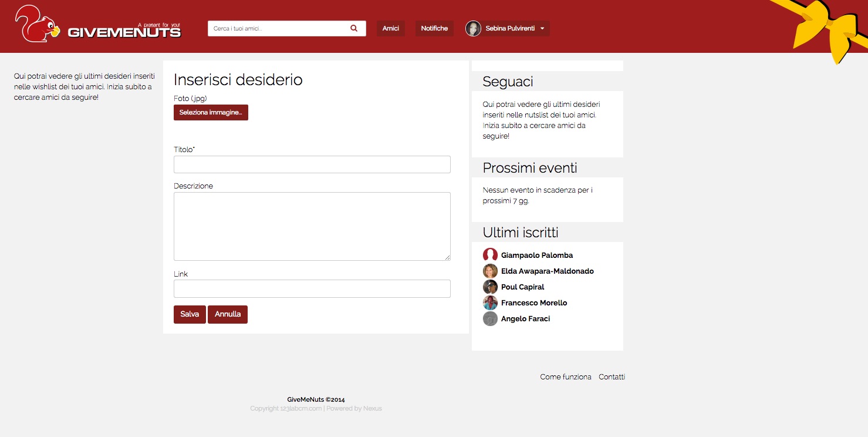The width and height of the screenshot is (868, 437).
Task: Click inside the Descrizione textarea
Action: point(312,226)
